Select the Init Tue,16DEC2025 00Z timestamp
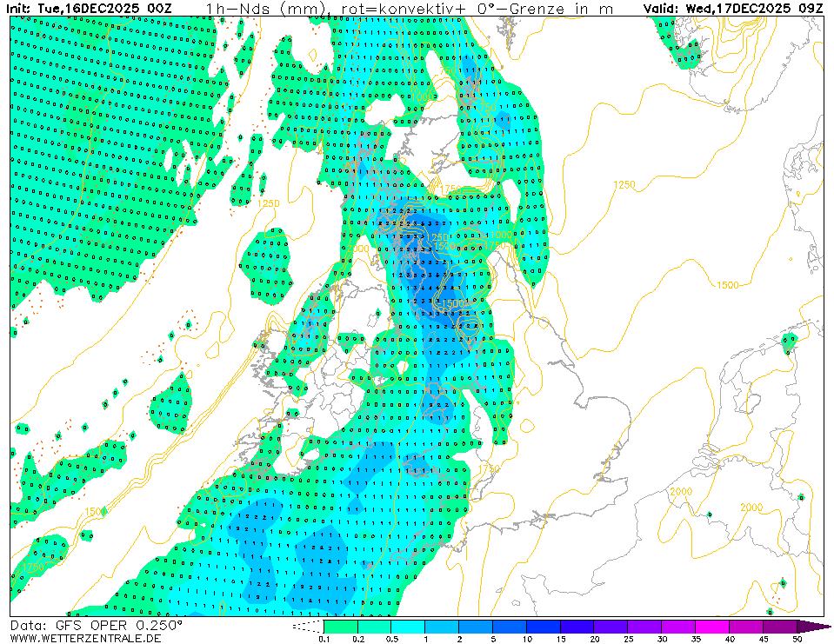This screenshot has width=834, height=644. click(x=90, y=9)
